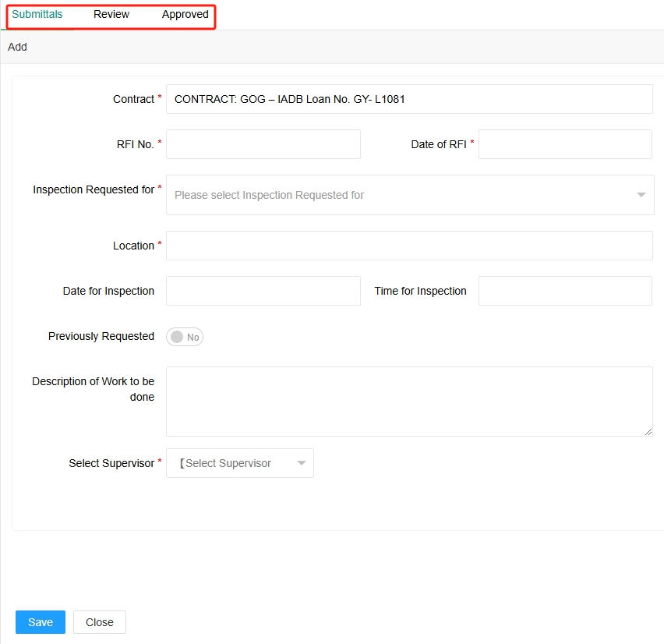The height and width of the screenshot is (644, 664).
Task: Open the Approved tab
Action: click(185, 14)
